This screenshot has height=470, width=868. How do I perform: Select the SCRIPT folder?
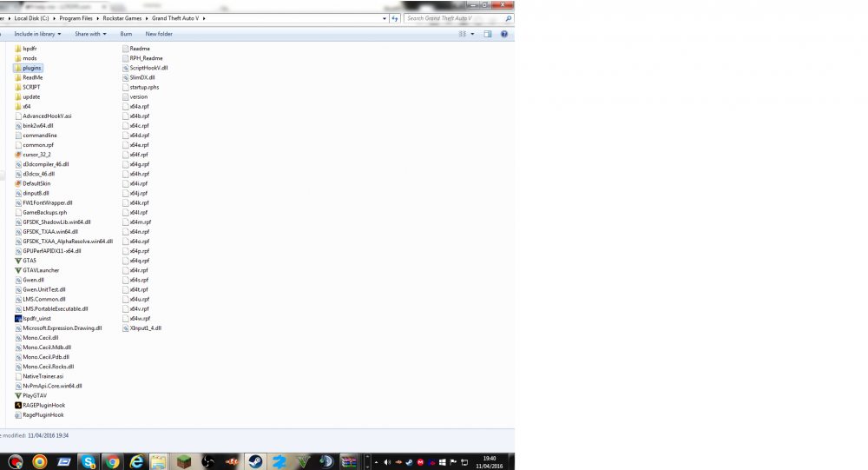[x=27, y=87]
